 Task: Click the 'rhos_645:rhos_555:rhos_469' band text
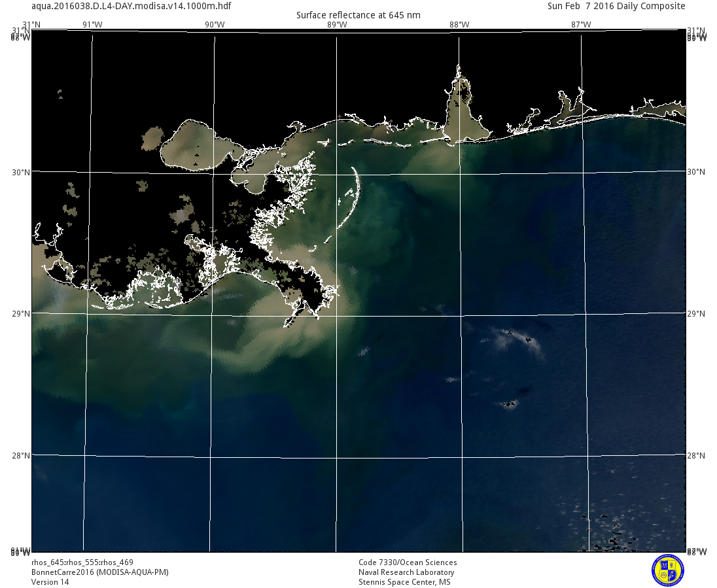click(x=82, y=562)
